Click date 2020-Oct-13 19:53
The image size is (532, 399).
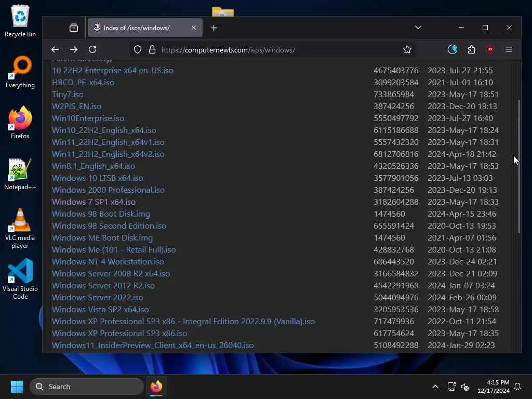tap(462, 225)
